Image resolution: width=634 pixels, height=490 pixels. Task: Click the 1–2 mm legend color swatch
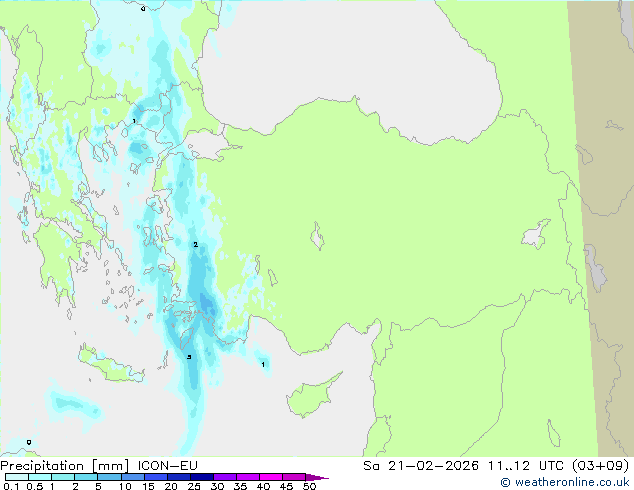tap(63, 477)
